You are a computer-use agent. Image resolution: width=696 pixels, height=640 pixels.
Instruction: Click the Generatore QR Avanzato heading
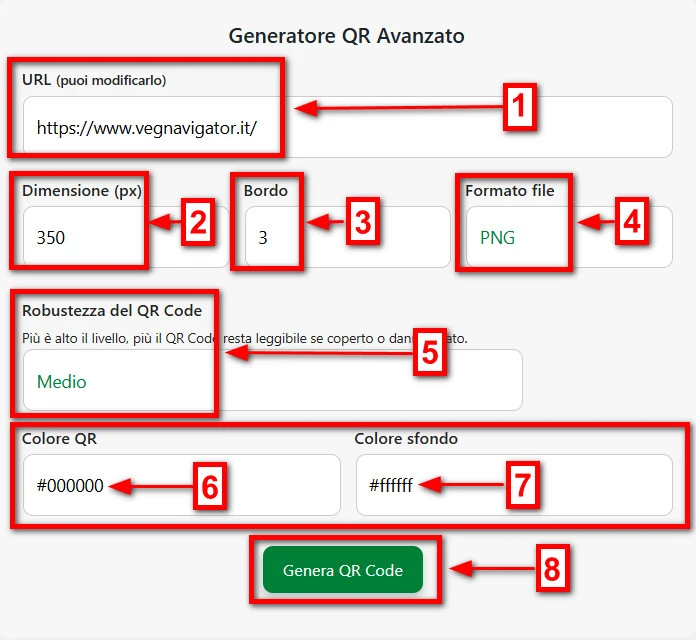[x=347, y=36]
